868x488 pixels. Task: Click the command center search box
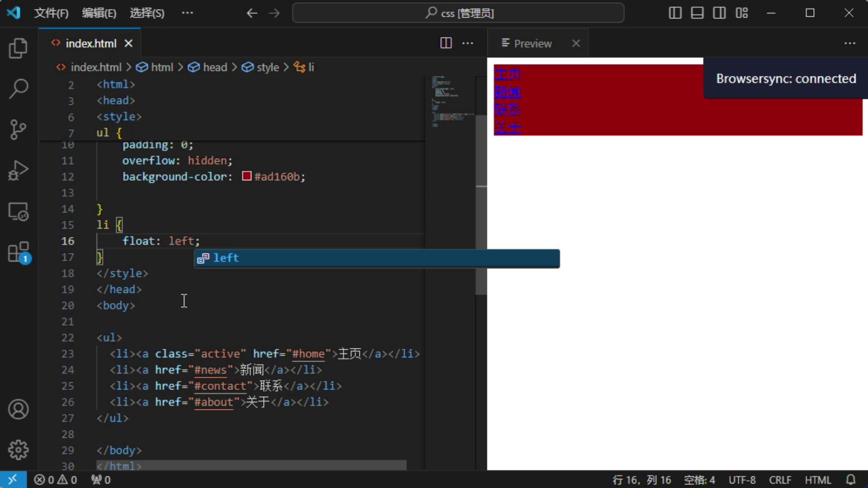(x=458, y=13)
